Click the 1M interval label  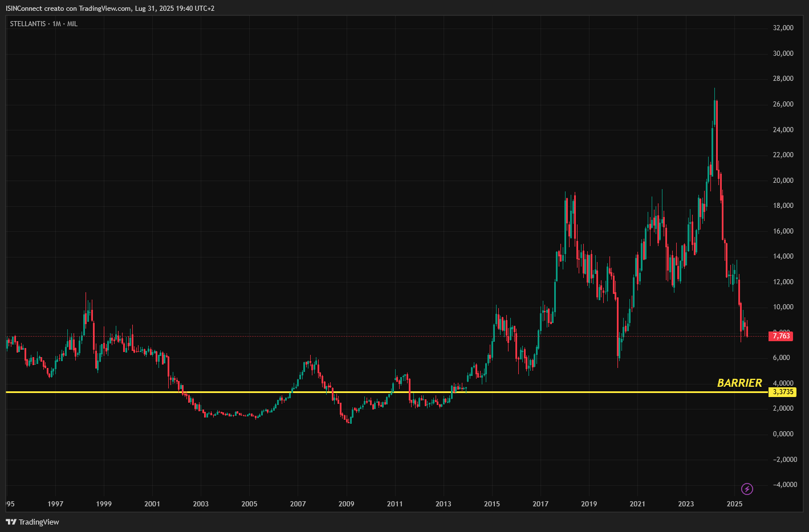56,24
